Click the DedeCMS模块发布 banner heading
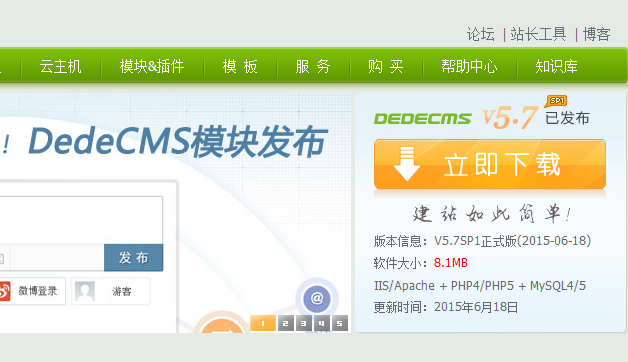Viewport: 628px width, 362px height. (x=177, y=142)
